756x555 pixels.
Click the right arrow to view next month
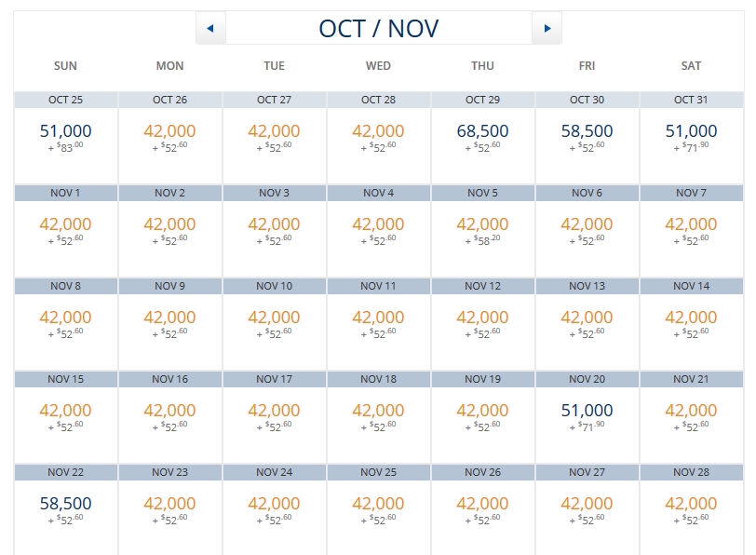[x=549, y=27]
